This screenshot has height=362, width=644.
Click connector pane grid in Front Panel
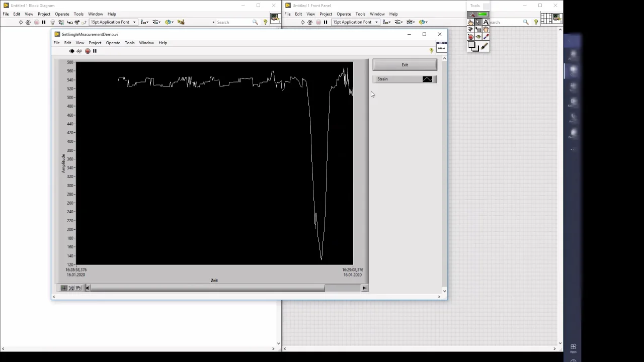[x=546, y=19]
